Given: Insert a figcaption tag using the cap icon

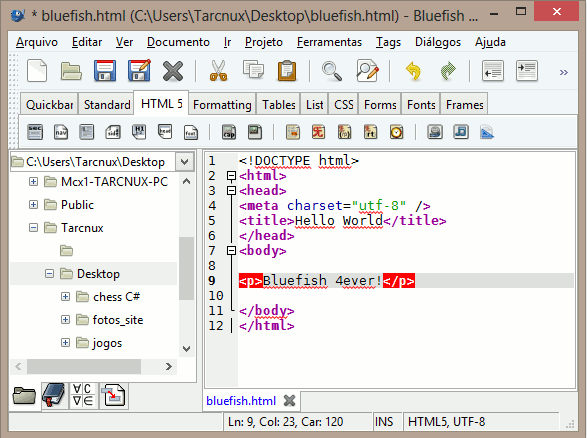Looking at the screenshot, I should 229,132.
